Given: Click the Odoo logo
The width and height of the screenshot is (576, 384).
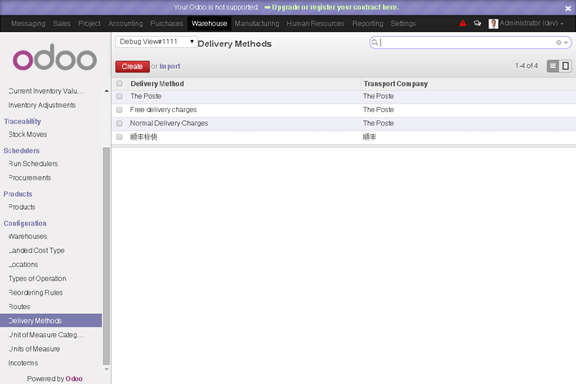Looking at the screenshot, I should pos(55,57).
